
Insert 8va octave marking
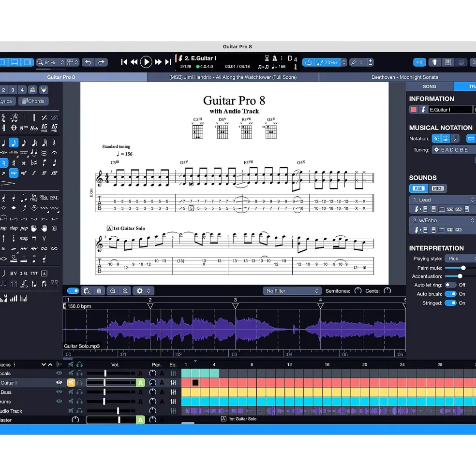24,128
